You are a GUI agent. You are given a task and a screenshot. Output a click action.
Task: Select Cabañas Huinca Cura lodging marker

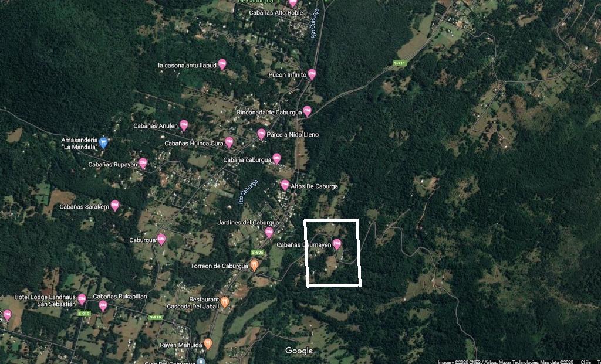tap(229, 142)
